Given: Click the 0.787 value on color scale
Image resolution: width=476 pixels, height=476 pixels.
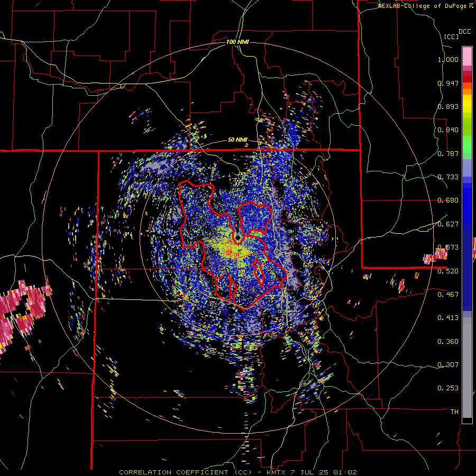Looking at the screenshot, I should pos(448,153).
